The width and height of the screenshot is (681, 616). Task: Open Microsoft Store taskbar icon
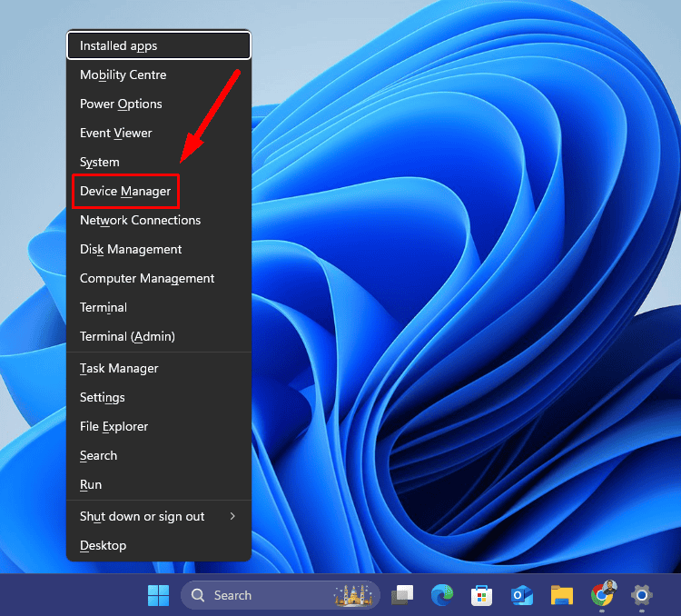(481, 595)
